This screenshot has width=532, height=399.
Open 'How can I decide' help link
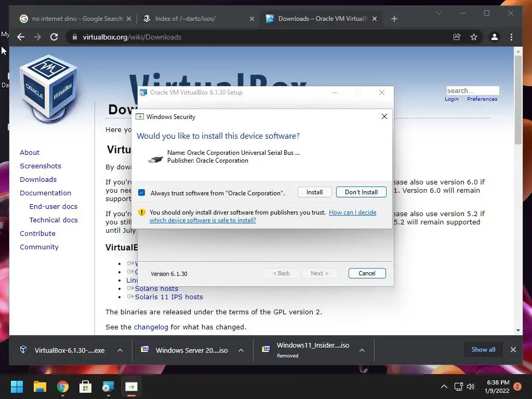(x=263, y=216)
